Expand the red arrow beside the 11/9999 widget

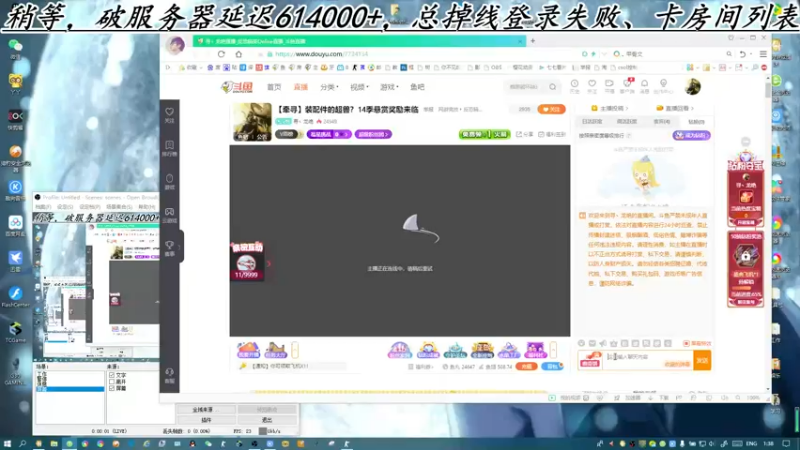[x=269, y=264]
